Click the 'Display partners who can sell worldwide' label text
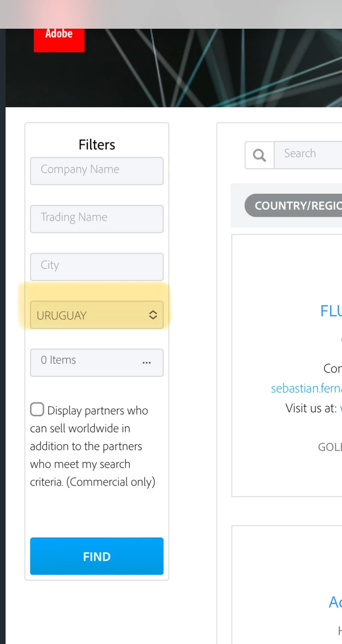This screenshot has height=644, width=342. 92,446
